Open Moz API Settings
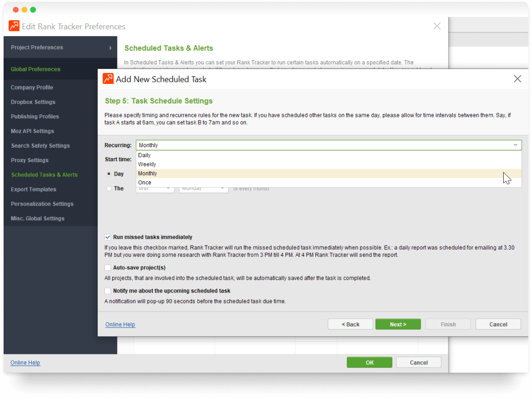 tap(32, 131)
